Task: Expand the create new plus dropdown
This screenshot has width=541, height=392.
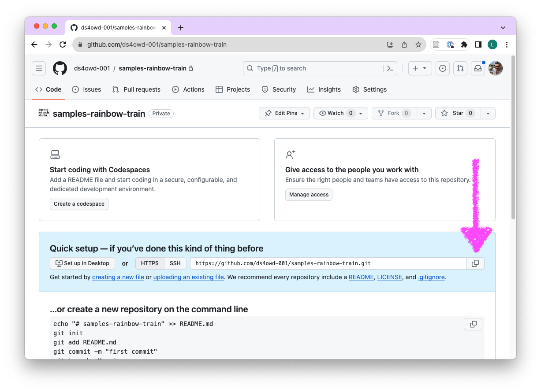Action: pyautogui.click(x=419, y=68)
